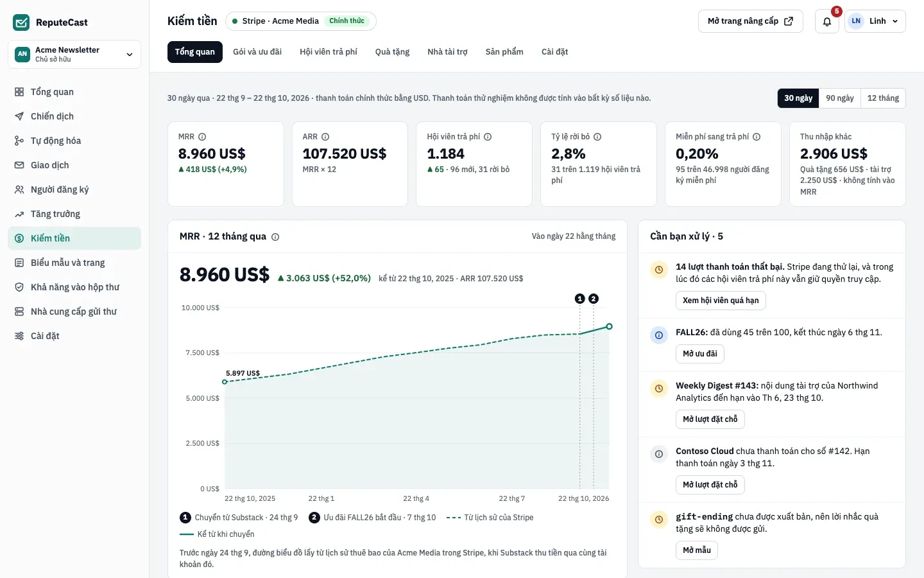Click the Hội viên trả phí card info icon
This screenshot has width=924, height=578.
tap(488, 137)
